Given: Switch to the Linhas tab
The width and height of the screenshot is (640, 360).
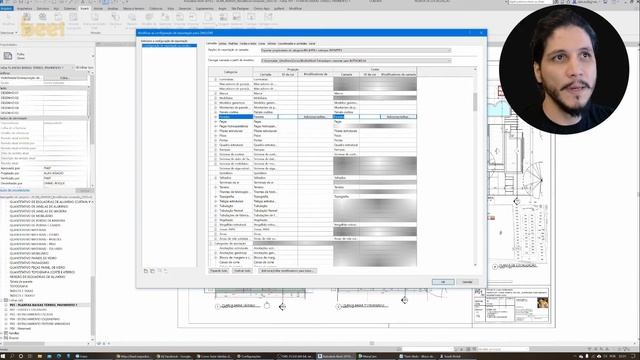Looking at the screenshot, I should point(222,43).
